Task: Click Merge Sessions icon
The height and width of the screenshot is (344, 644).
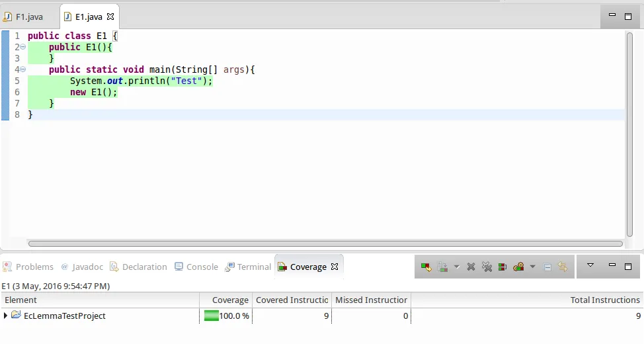Action: 503,267
